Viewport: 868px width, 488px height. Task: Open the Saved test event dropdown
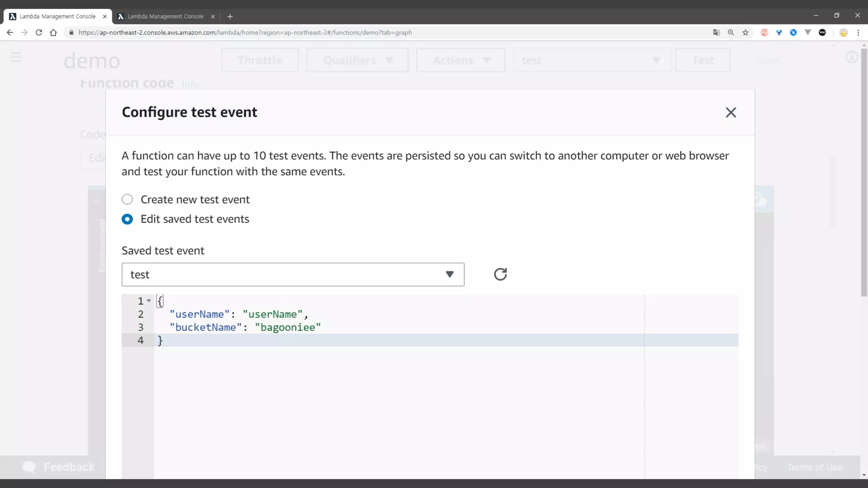tap(293, 274)
